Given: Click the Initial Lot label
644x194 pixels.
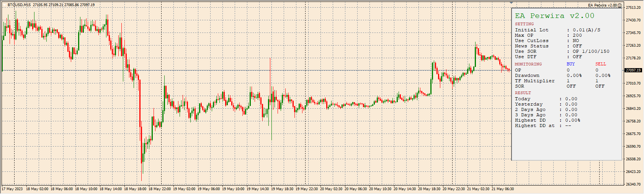Looking at the screenshot, I should [x=532, y=30].
